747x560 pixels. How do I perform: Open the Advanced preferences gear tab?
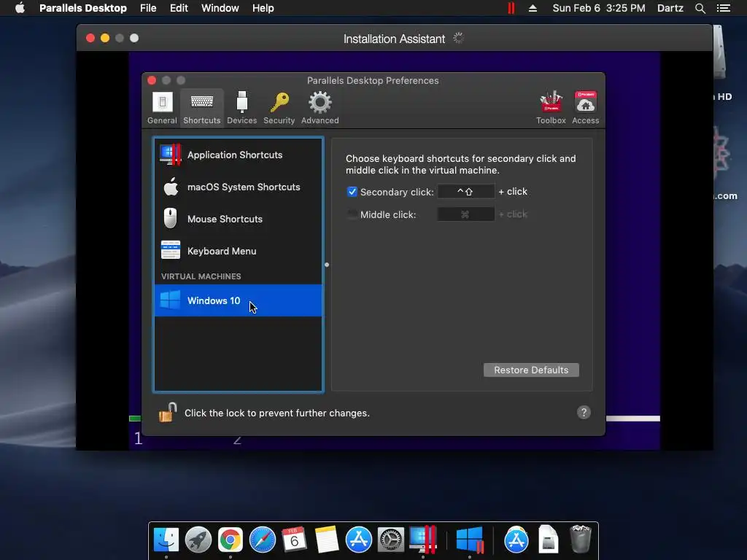click(x=320, y=108)
